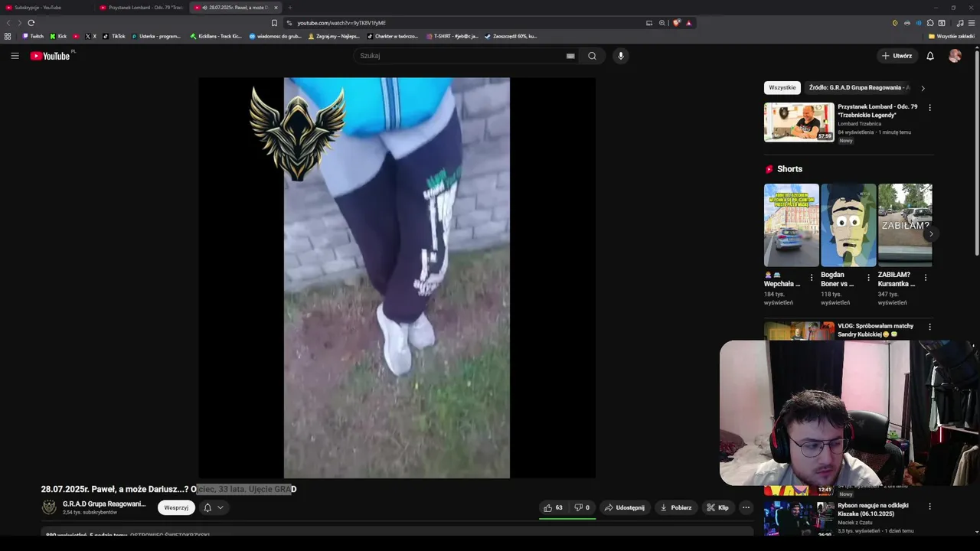Open the Rybson reaguje video thumbnail
The width and height of the screenshot is (980, 551).
(x=799, y=518)
